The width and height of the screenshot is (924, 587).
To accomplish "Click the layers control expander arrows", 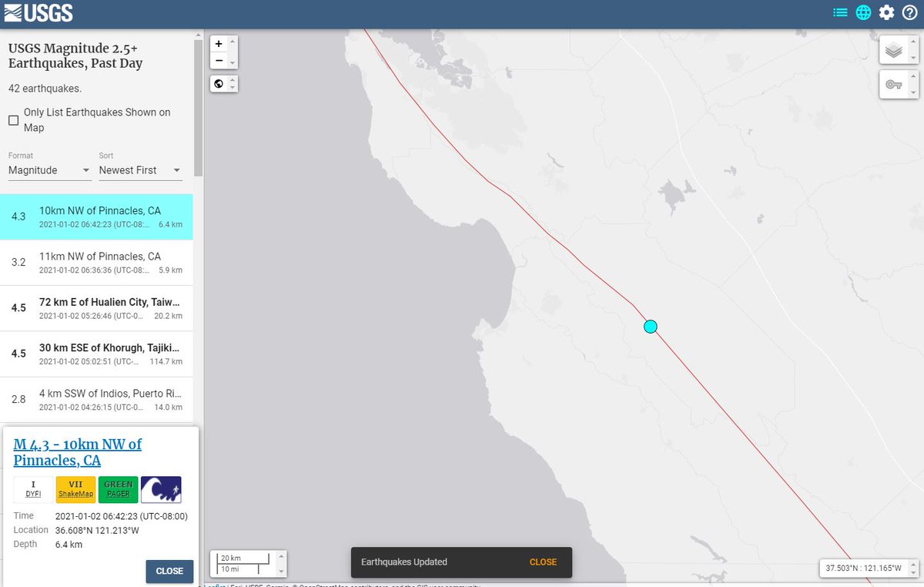I will 912,52.
